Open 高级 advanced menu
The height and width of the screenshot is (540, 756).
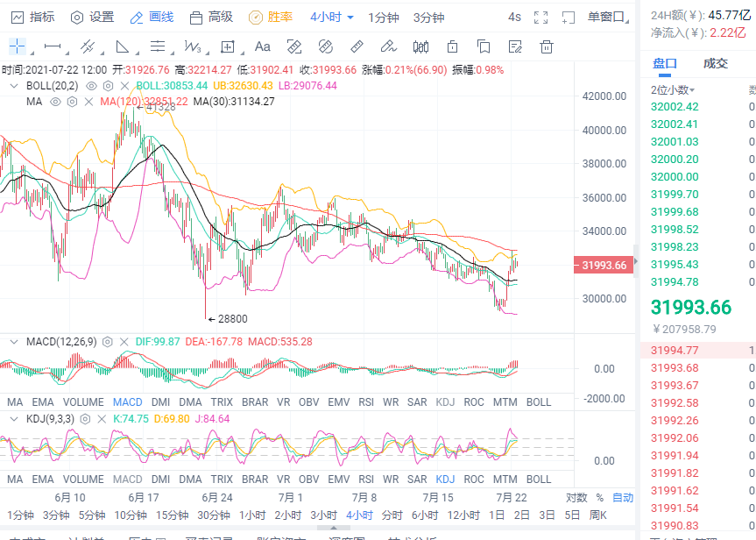(x=211, y=18)
